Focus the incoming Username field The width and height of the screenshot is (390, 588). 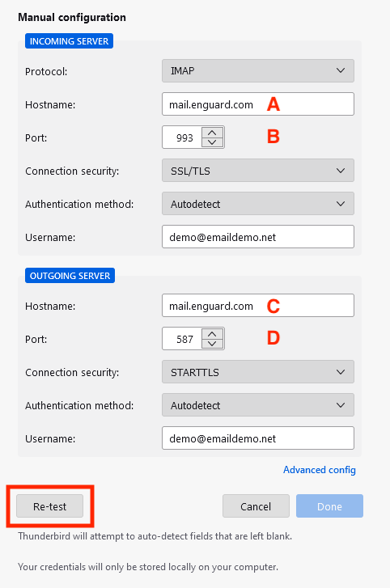tap(258, 237)
